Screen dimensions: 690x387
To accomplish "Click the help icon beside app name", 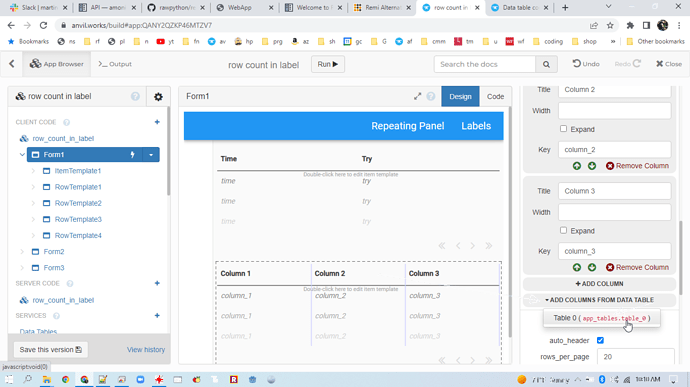I will click(x=135, y=96).
